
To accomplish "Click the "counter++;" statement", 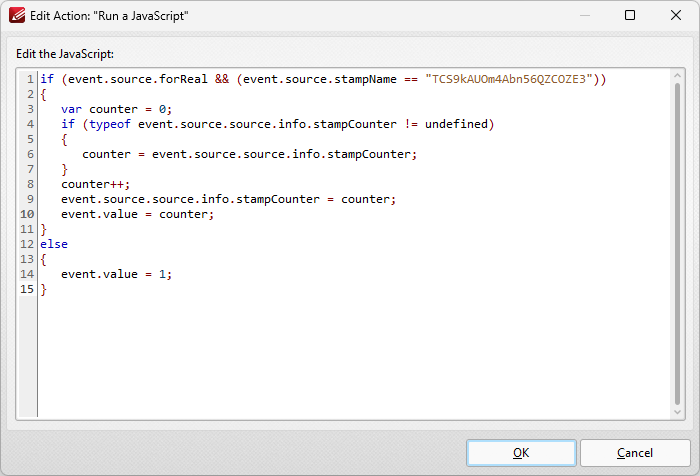I will (x=96, y=184).
